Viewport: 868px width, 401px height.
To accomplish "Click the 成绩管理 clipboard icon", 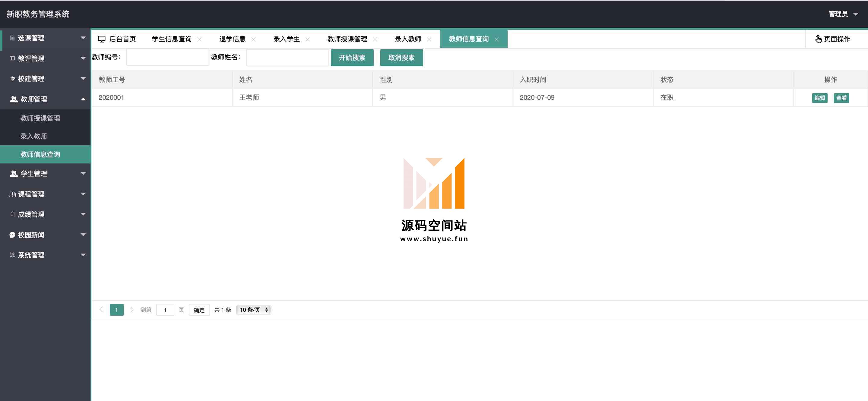I will [12, 214].
